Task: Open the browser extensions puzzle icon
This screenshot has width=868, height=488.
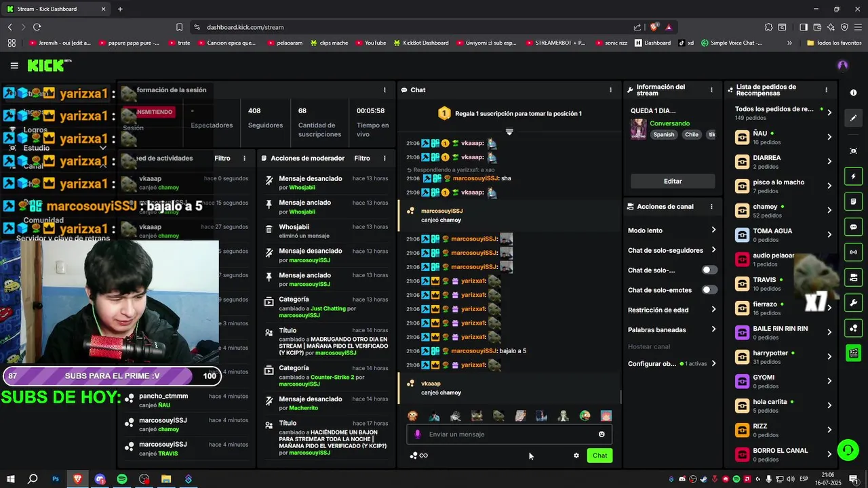Action: click(x=768, y=27)
